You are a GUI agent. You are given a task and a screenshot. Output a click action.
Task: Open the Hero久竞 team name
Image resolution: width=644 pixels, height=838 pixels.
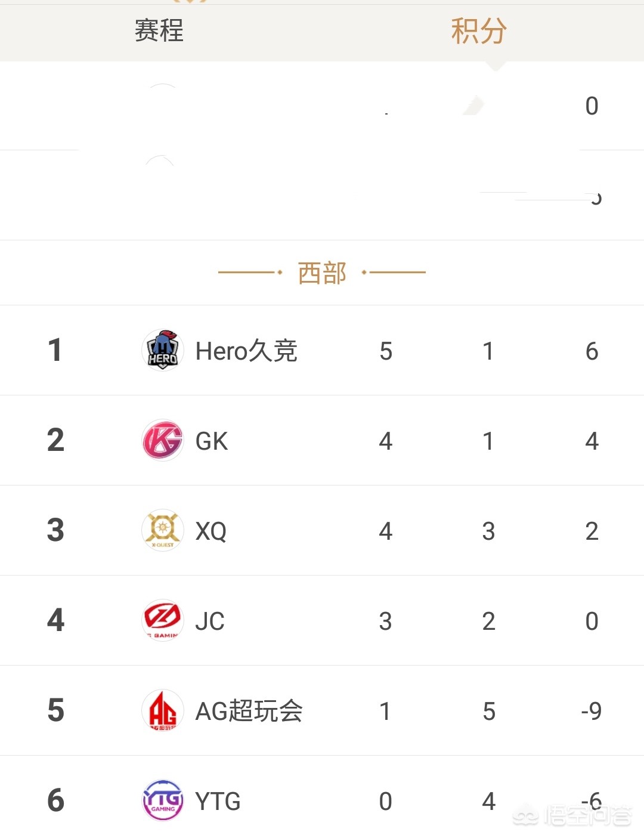tap(246, 351)
